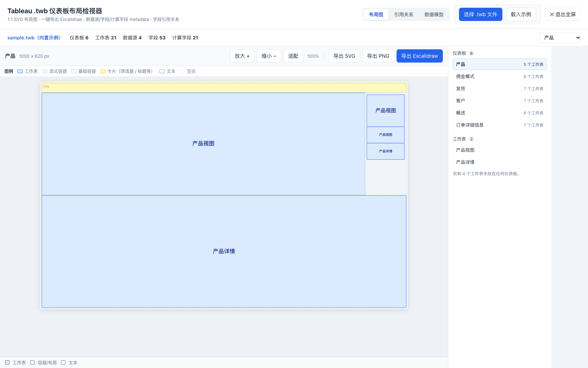Select the 订单详细信息 dashboard
Image resolution: width=588 pixels, height=368 pixels.
[499, 125]
